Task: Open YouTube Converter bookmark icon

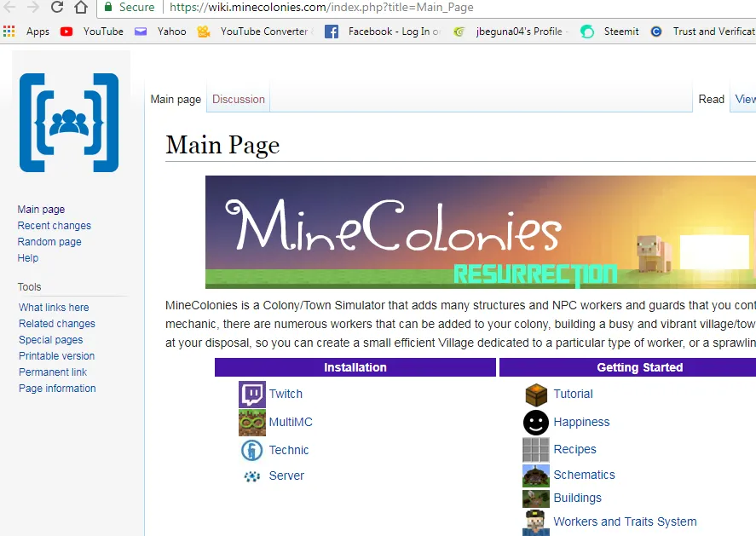Action: [204, 32]
